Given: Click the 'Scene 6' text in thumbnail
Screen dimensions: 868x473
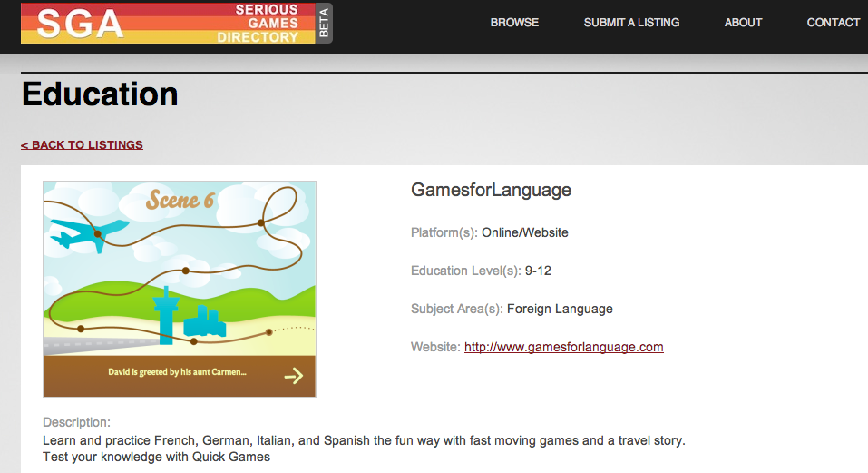Looking at the screenshot, I should (180, 200).
